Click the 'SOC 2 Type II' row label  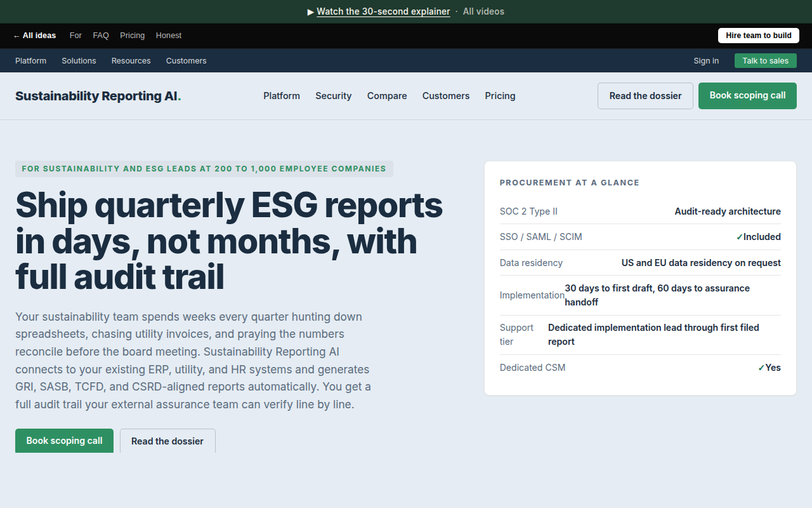(x=528, y=211)
